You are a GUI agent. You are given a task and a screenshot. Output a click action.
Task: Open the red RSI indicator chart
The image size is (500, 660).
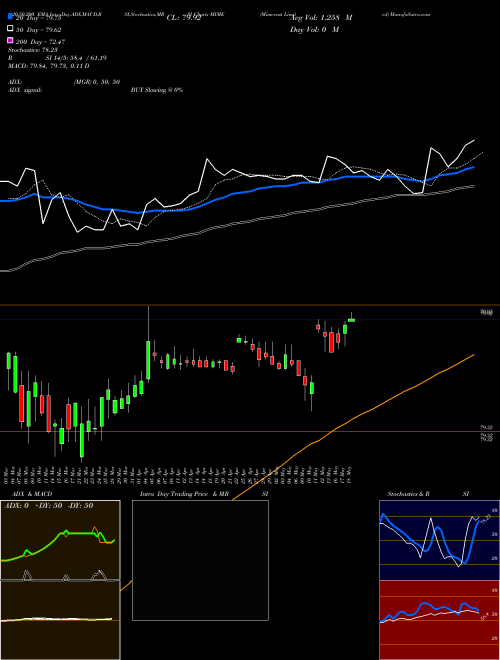[x=439, y=620]
